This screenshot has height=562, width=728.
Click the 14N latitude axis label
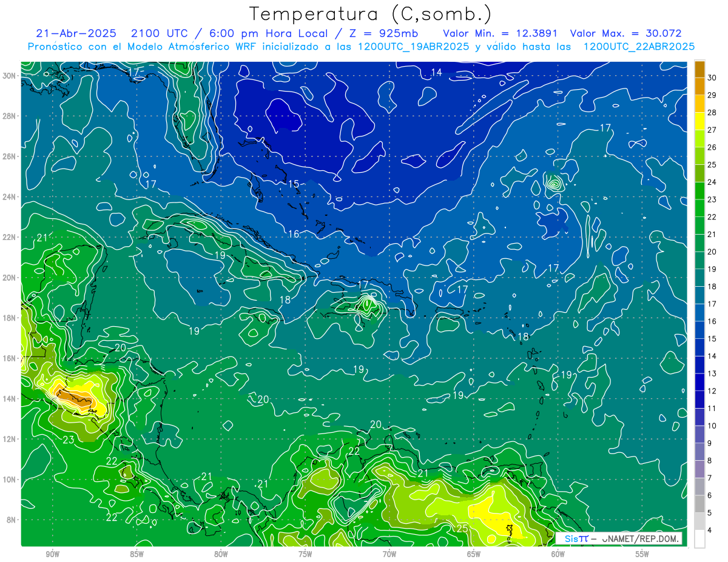(9, 398)
